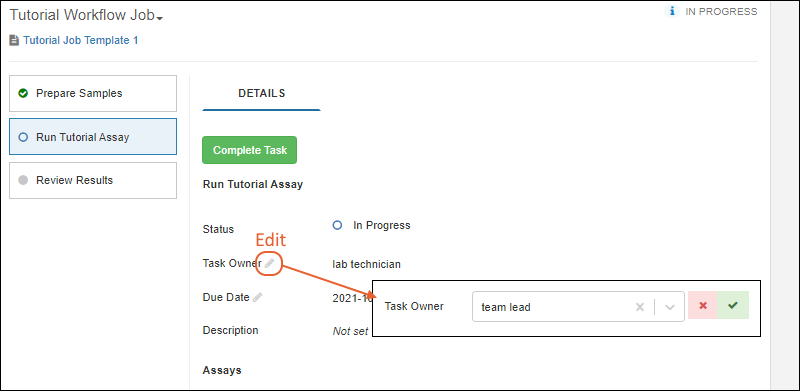Click the Task Owner edit pencil icon
Image resolution: width=800 pixels, height=391 pixels.
pyautogui.click(x=270, y=263)
